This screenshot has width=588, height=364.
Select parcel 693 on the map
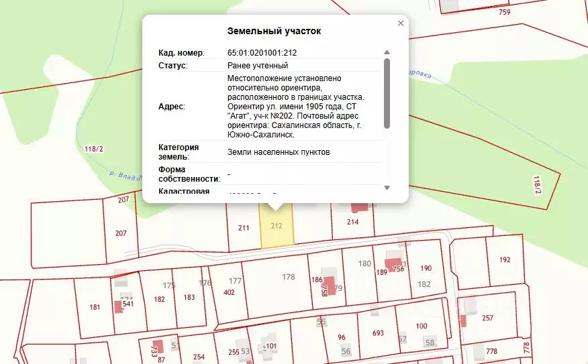click(x=378, y=332)
